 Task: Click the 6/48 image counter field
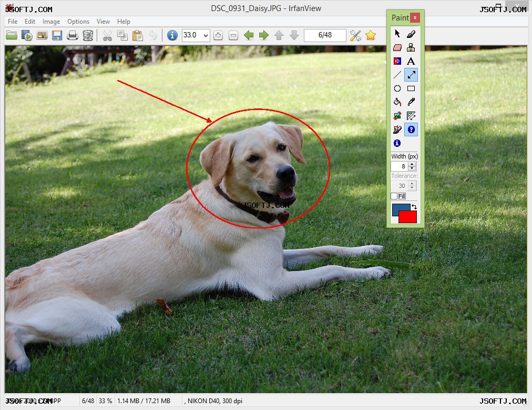click(325, 35)
